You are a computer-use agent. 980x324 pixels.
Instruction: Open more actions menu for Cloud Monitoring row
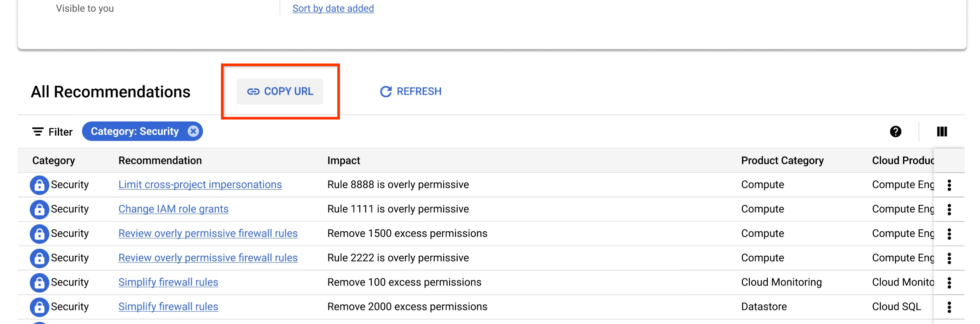click(949, 283)
